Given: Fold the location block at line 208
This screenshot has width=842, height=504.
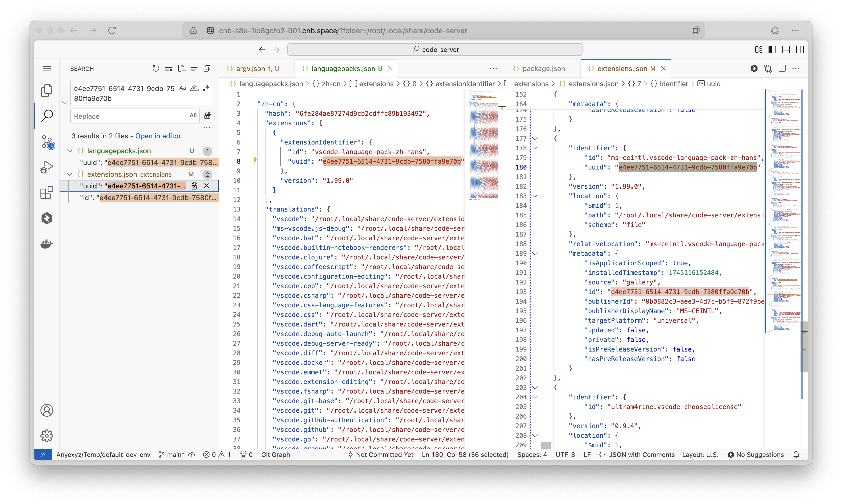Looking at the screenshot, I should point(535,435).
